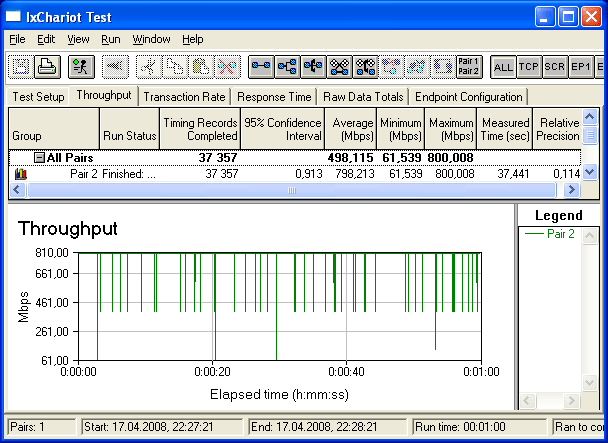The image size is (608, 443).
Task: Click the 95% Confidence Interval column header
Action: [283, 129]
